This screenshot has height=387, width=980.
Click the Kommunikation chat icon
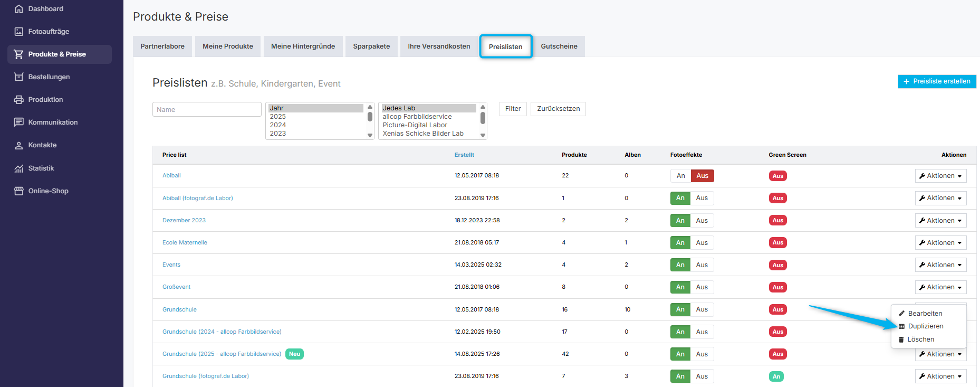coord(19,122)
